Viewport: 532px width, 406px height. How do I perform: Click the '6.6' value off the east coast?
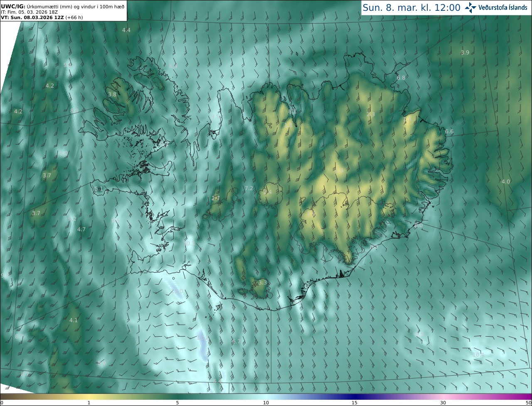(x=449, y=132)
